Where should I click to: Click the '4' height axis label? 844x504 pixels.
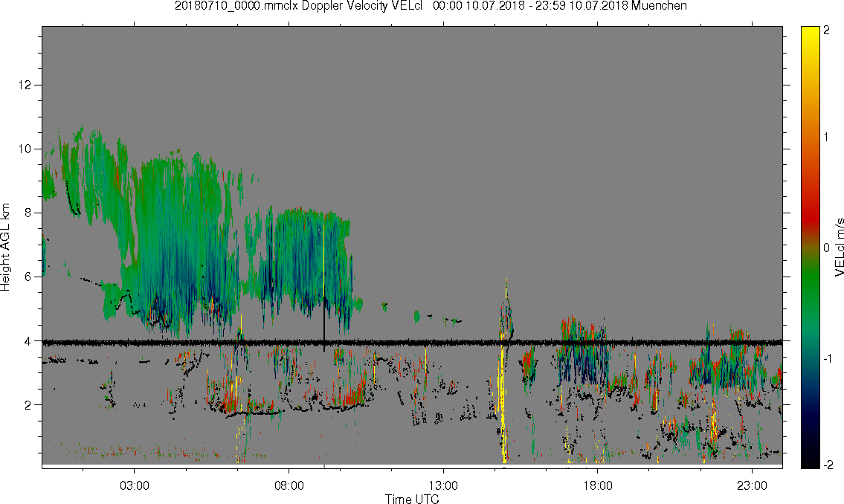[30, 341]
